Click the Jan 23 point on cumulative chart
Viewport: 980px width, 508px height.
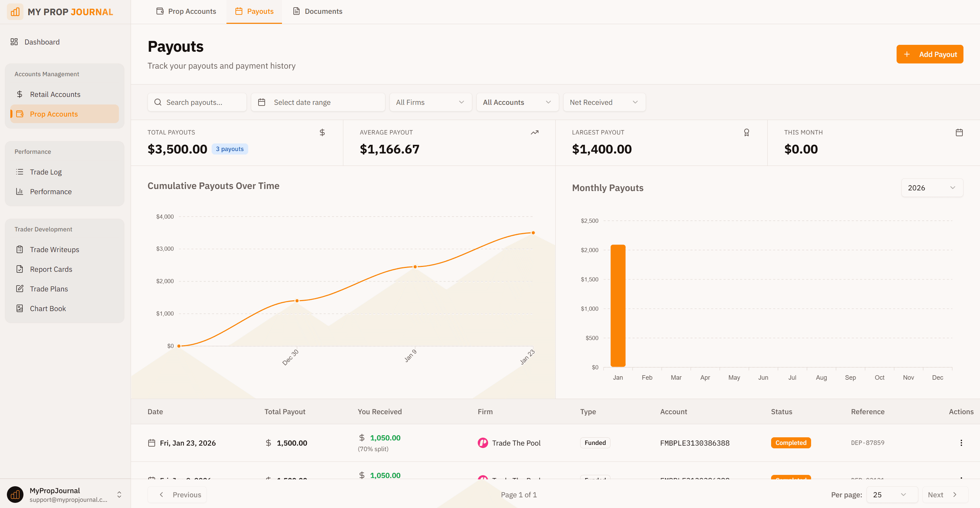533,232
